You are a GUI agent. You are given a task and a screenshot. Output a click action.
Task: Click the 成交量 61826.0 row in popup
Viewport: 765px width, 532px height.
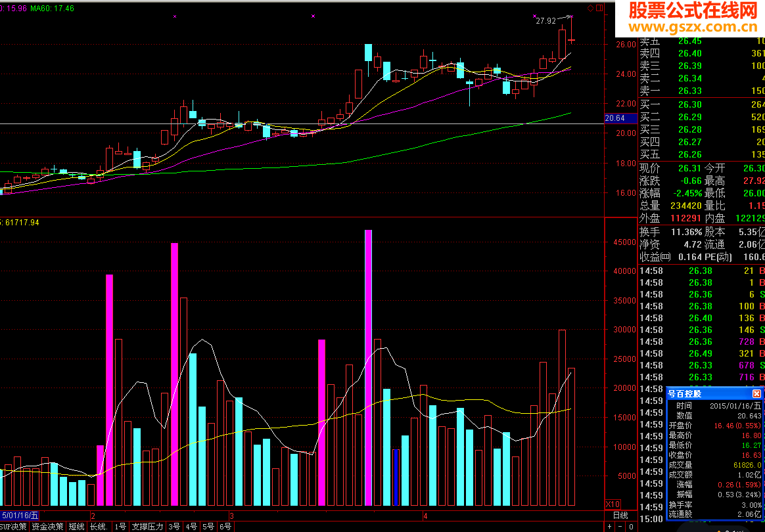[715, 465]
